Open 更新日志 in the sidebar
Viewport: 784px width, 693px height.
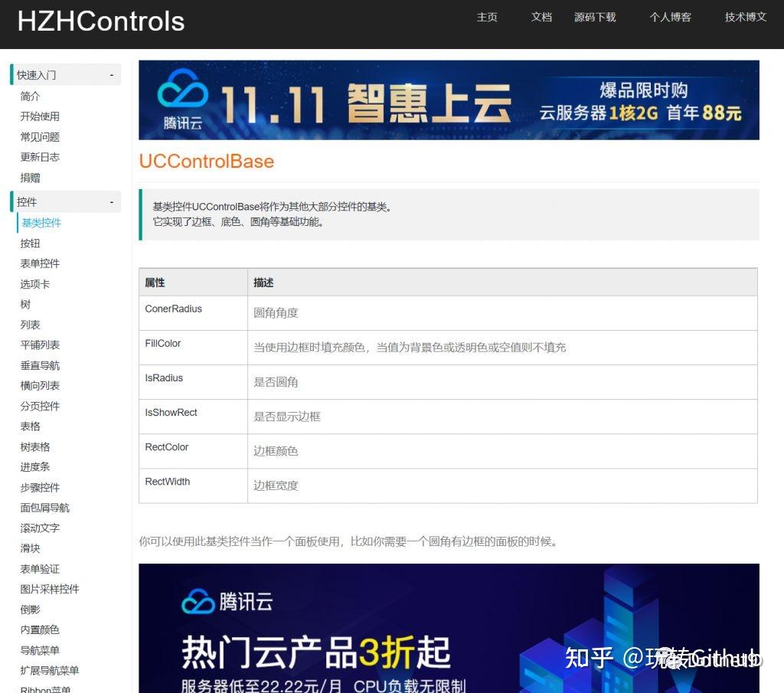40,157
